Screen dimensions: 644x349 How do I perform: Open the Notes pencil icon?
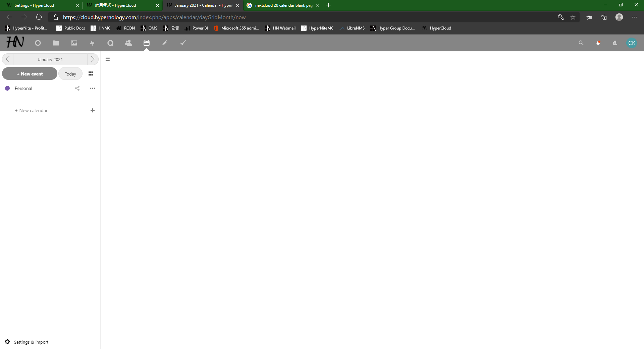click(165, 43)
